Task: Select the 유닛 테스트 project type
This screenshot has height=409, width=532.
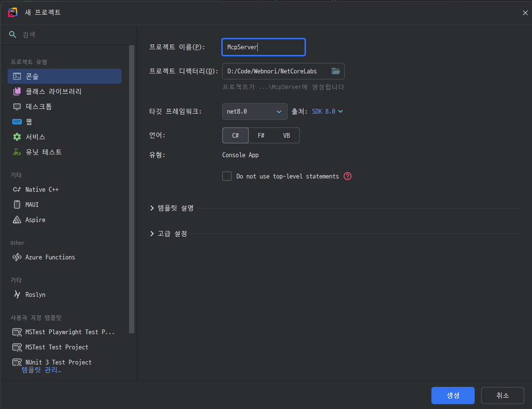Action: [44, 152]
